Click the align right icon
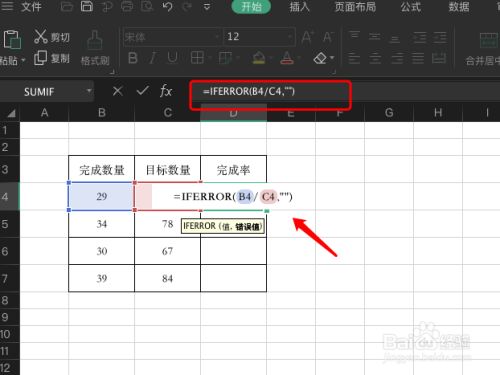This screenshot has width=500, height=375. (397, 59)
